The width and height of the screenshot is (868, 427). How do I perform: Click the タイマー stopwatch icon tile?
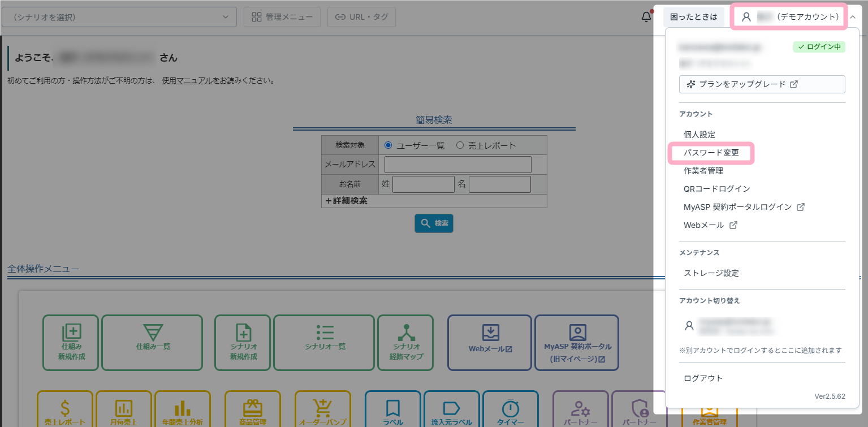[x=511, y=409]
